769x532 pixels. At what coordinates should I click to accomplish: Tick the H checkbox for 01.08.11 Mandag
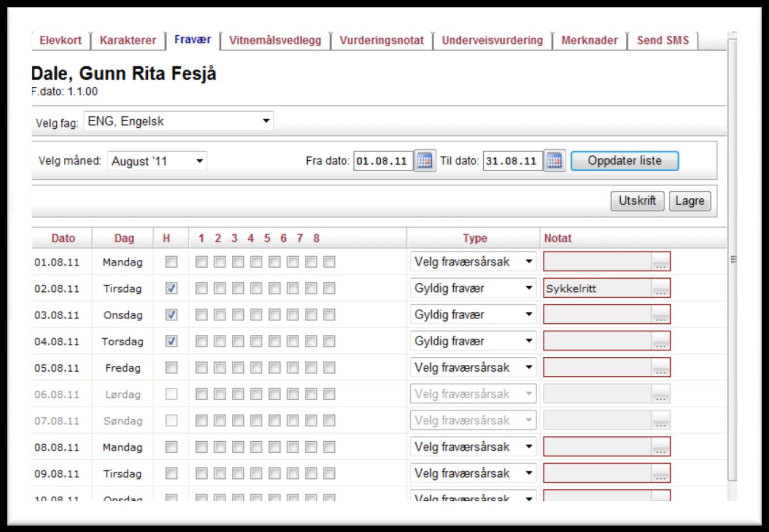click(171, 262)
